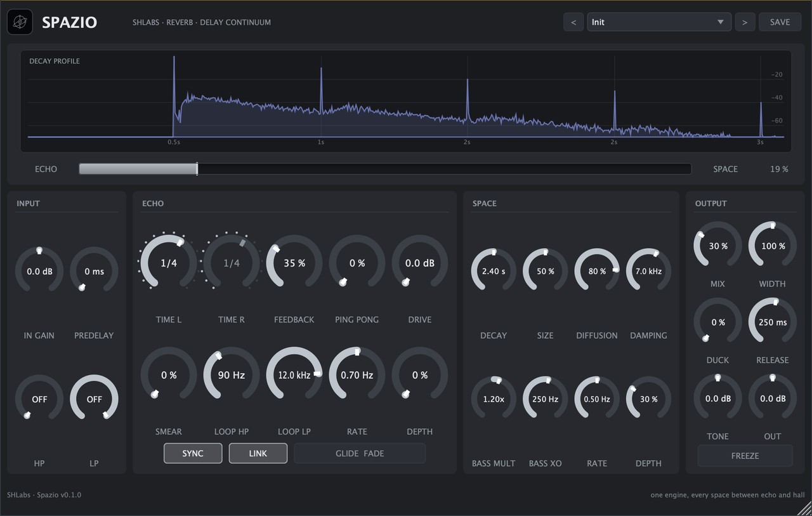
Task: Click the BASS MULT knob at 1.20x
Action: coord(494,399)
